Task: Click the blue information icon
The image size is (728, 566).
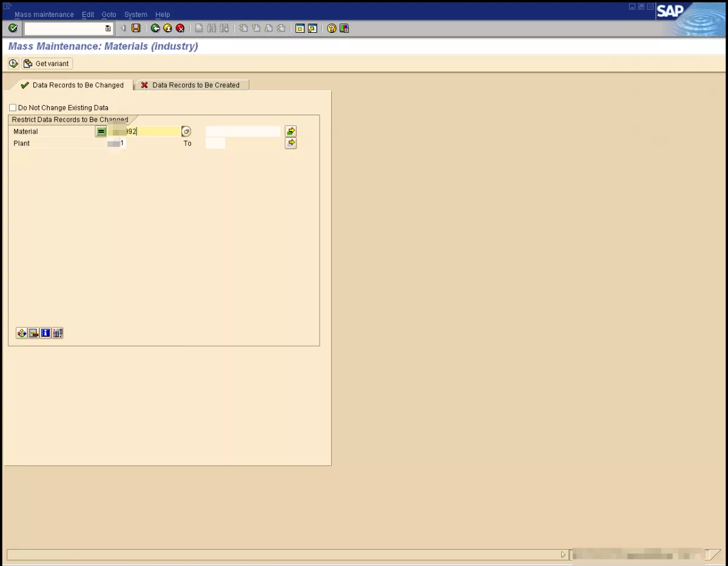Action: coord(45,333)
